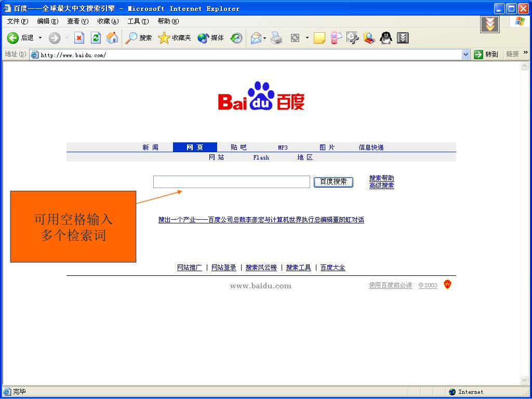The width and height of the screenshot is (532, 399).
Task: Open the 百度大全 link
Action: click(333, 268)
